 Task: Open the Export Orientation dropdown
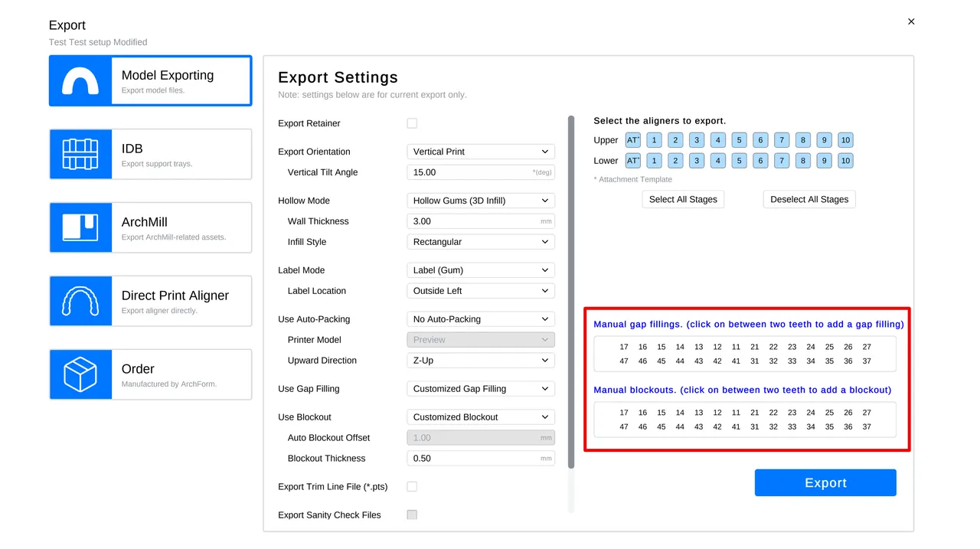pos(481,152)
